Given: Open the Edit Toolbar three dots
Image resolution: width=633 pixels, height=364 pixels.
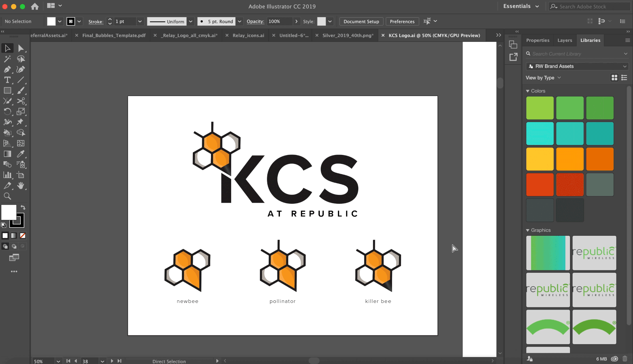Looking at the screenshot, I should tap(14, 271).
